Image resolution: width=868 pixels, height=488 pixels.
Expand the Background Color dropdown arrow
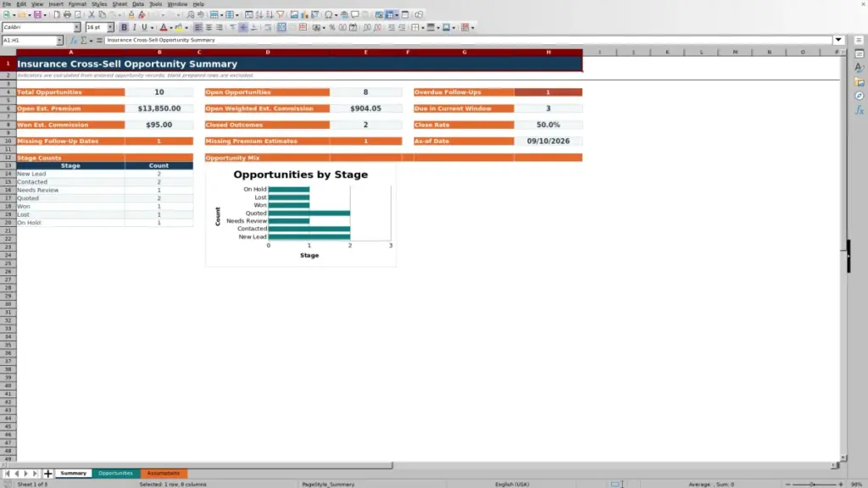[x=186, y=27]
